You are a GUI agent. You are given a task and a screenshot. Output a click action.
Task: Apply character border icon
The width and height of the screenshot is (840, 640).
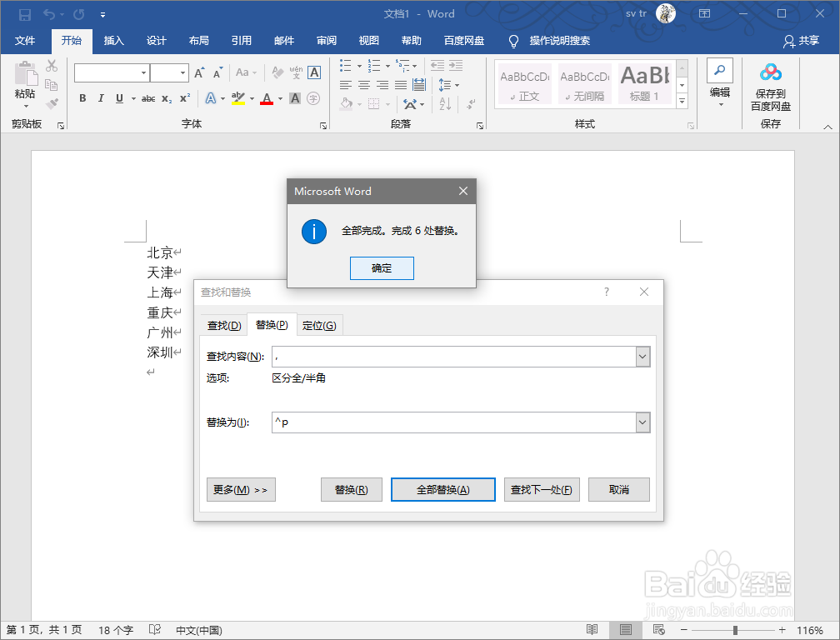click(314, 72)
